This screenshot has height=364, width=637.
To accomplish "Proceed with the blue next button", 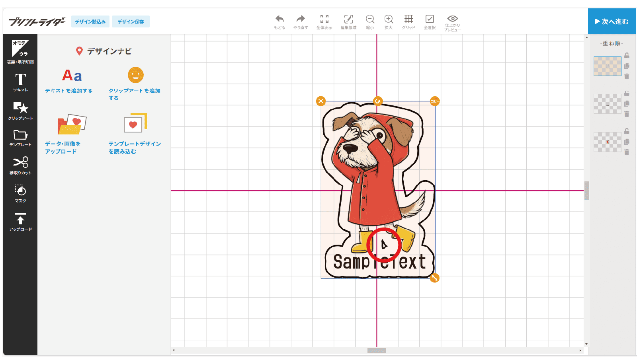I will click(612, 21).
